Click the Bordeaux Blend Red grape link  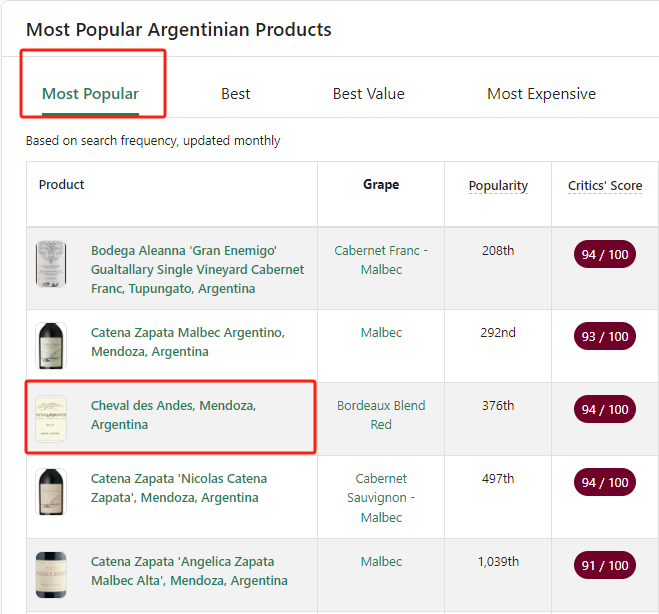click(380, 415)
